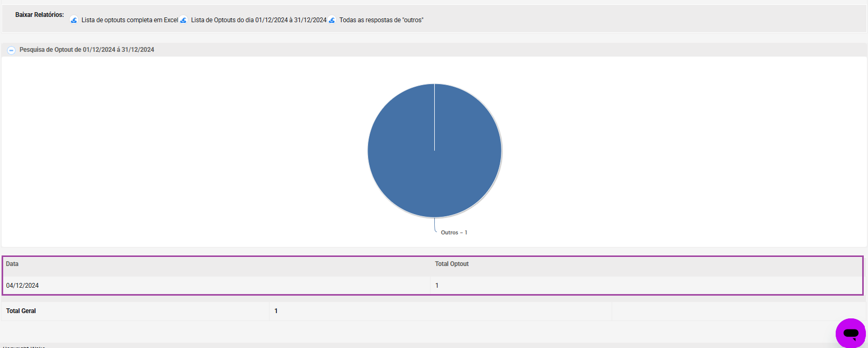Click the Total Geral value 1
Image resolution: width=868 pixels, height=348 pixels.
[x=276, y=311]
